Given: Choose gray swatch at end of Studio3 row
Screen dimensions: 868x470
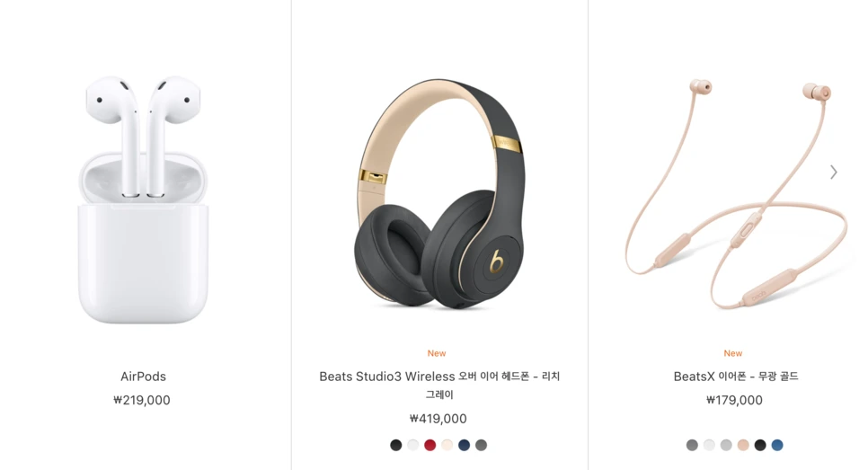Looking at the screenshot, I should [481, 445].
